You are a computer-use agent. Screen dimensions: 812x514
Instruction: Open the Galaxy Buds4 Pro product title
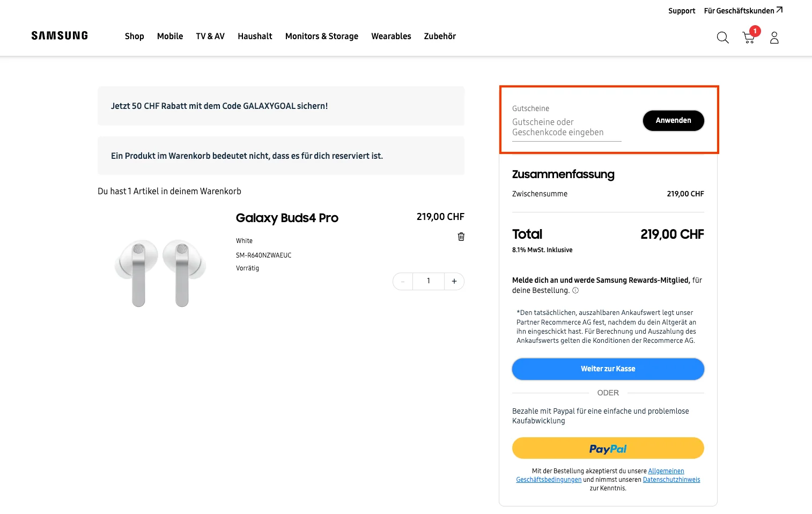pyautogui.click(x=287, y=218)
